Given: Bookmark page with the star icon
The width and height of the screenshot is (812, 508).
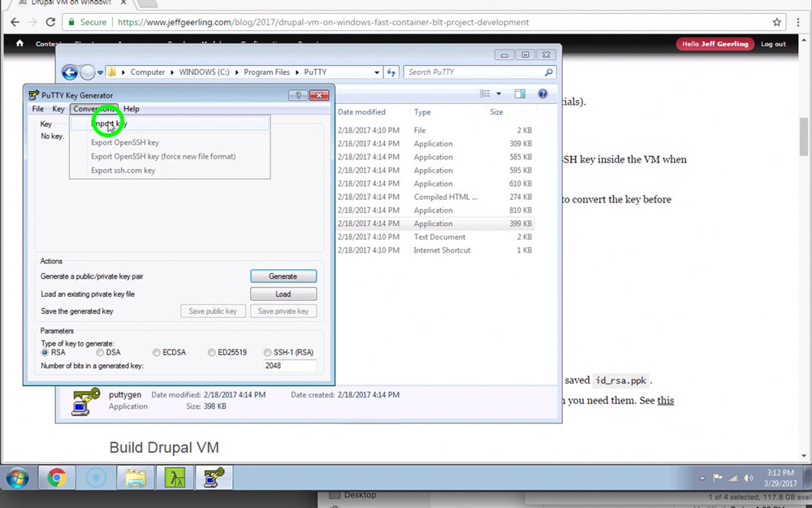Looking at the screenshot, I should (x=777, y=22).
